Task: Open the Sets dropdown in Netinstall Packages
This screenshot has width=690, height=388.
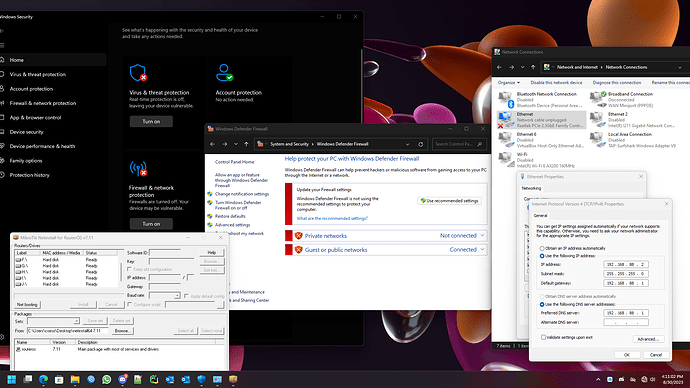Action: [76, 321]
